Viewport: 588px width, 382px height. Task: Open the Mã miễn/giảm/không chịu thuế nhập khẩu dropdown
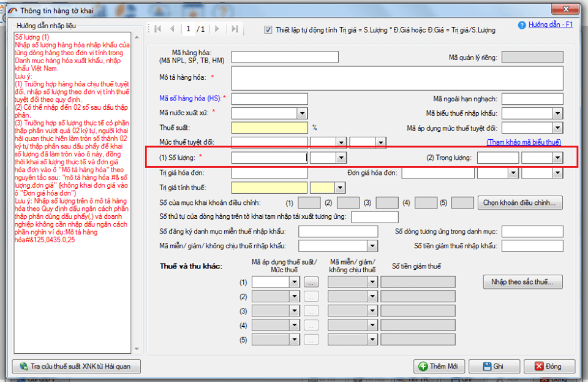click(372, 246)
